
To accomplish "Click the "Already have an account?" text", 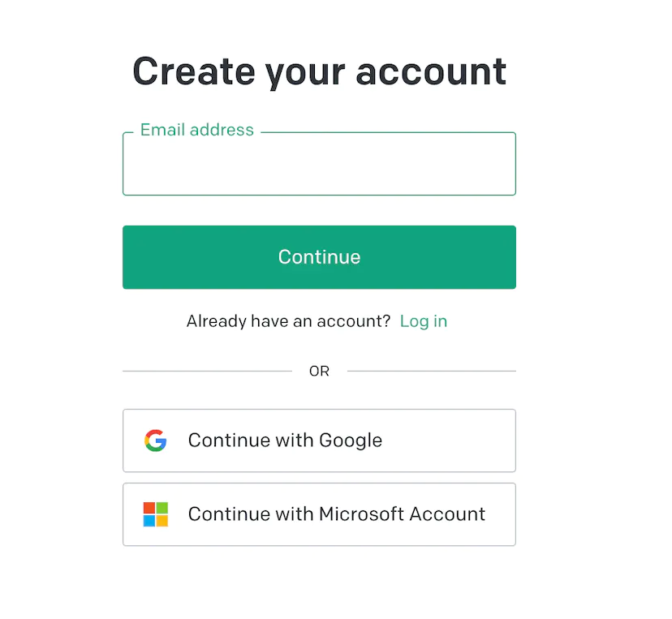I will [288, 321].
